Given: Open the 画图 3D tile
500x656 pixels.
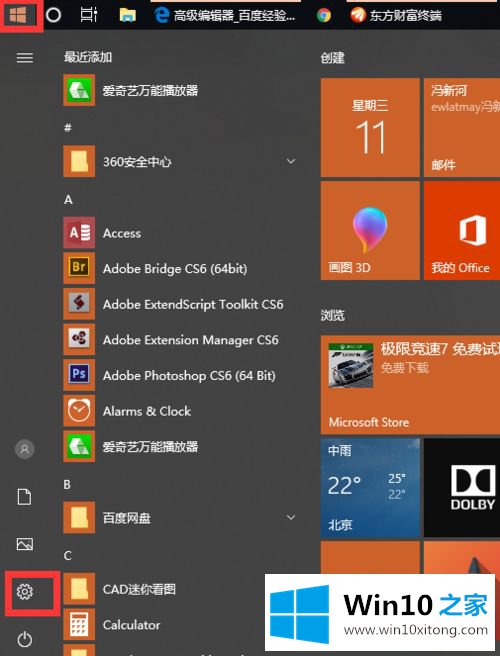Looking at the screenshot, I should pyautogui.click(x=370, y=231).
